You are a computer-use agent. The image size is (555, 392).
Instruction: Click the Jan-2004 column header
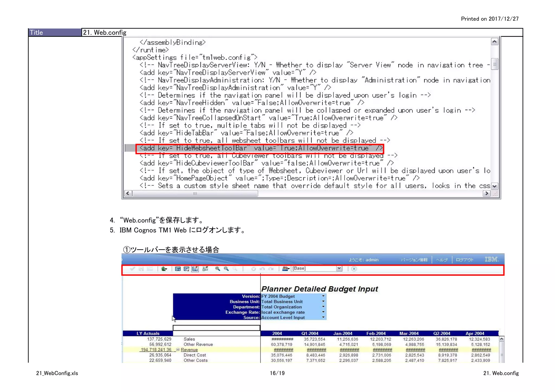[x=343, y=333]
